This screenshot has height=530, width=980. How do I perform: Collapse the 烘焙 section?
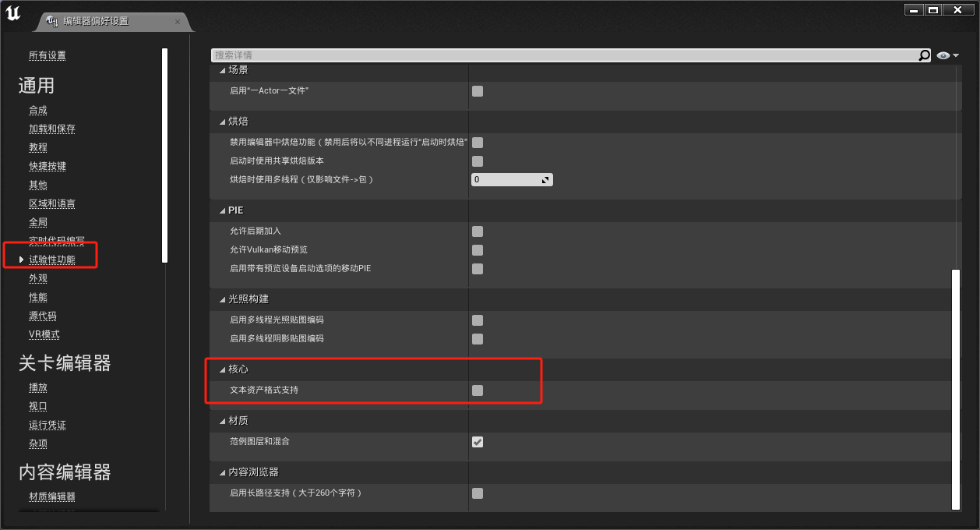[222, 122]
